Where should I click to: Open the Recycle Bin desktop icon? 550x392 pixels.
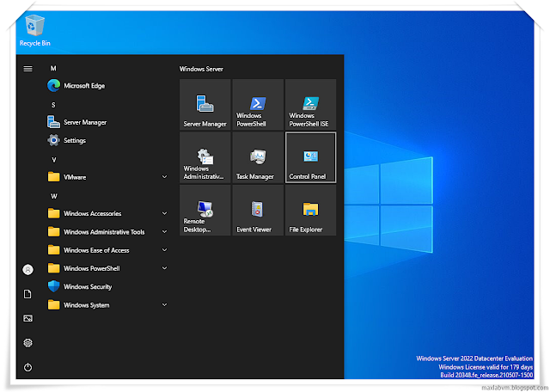click(x=34, y=31)
